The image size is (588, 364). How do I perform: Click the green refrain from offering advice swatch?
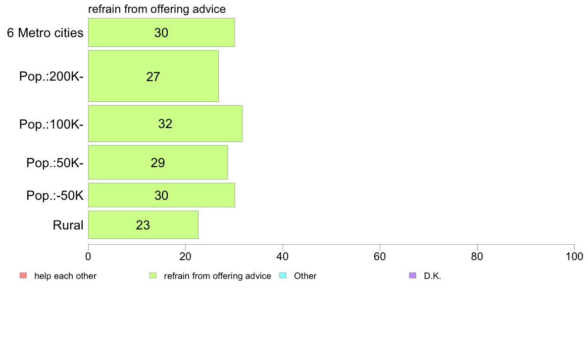pos(153,275)
